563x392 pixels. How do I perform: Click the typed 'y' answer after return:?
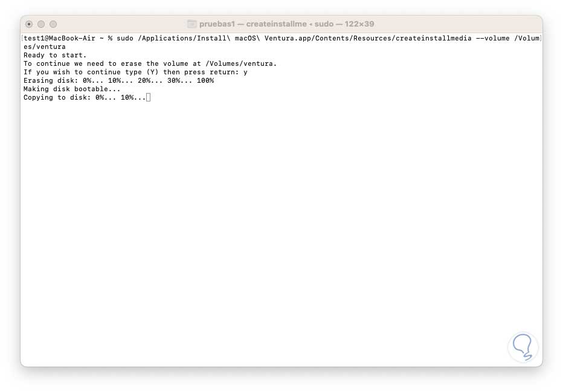pos(245,72)
